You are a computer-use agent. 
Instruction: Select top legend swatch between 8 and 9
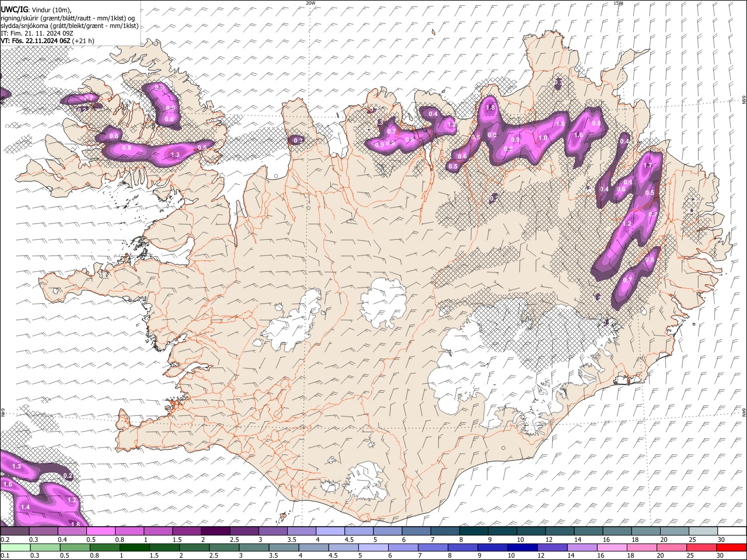[474, 531]
